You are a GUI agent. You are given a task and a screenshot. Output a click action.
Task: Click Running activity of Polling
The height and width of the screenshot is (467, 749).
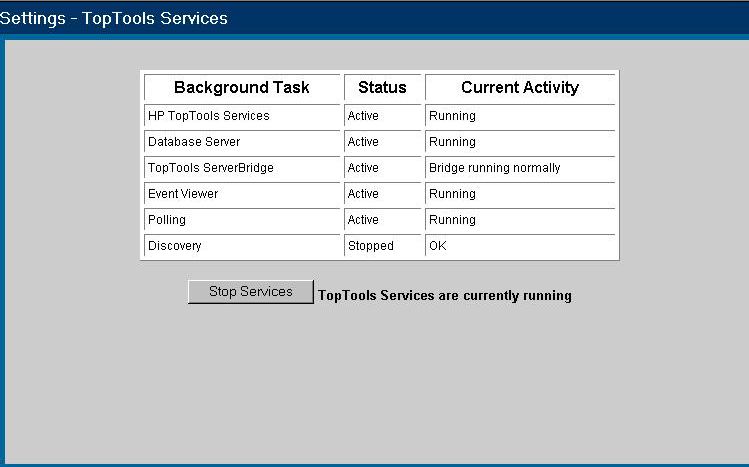(520, 220)
